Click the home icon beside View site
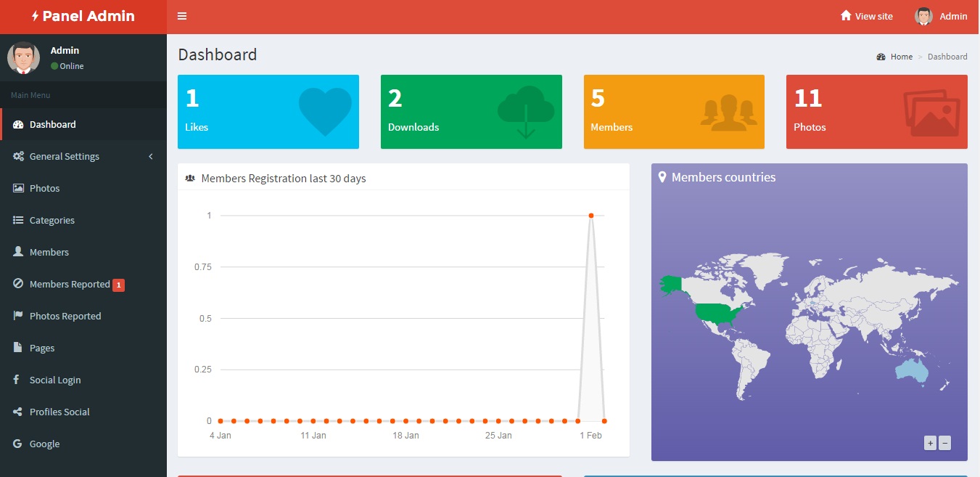This screenshot has width=980, height=477. (x=846, y=15)
